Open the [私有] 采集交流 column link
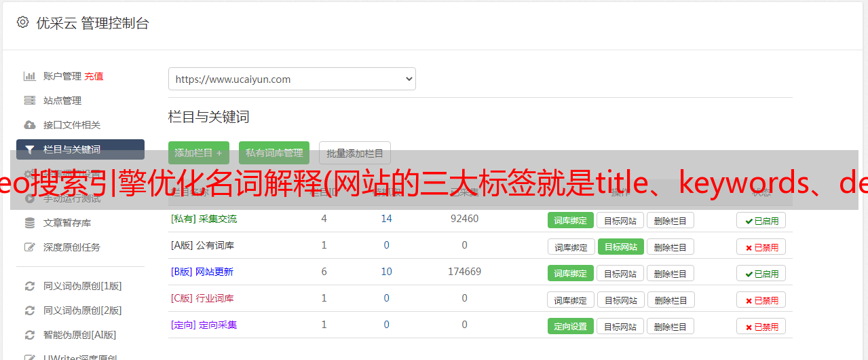The image size is (868, 360). [204, 219]
